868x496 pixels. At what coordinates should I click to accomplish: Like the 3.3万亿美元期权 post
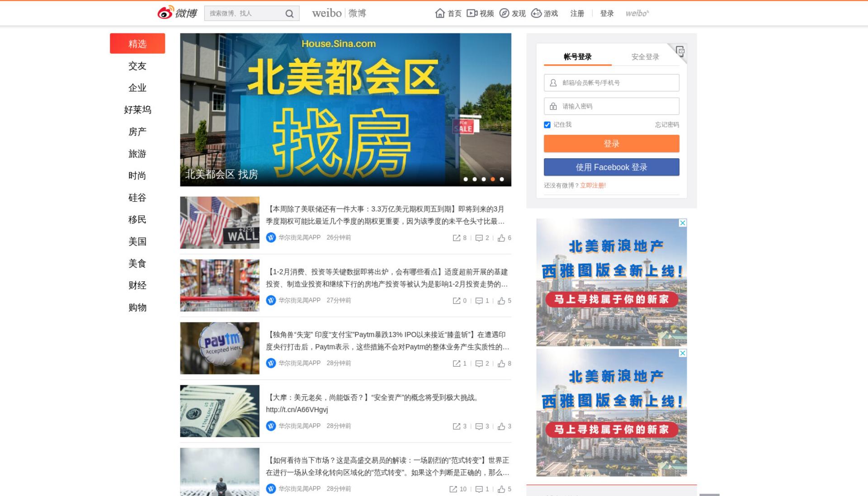505,238
